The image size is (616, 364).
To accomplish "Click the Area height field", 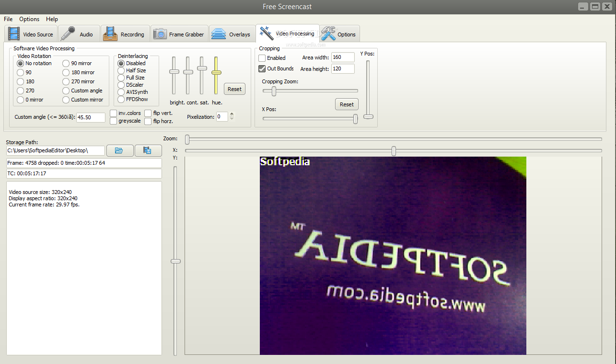I will point(343,68).
